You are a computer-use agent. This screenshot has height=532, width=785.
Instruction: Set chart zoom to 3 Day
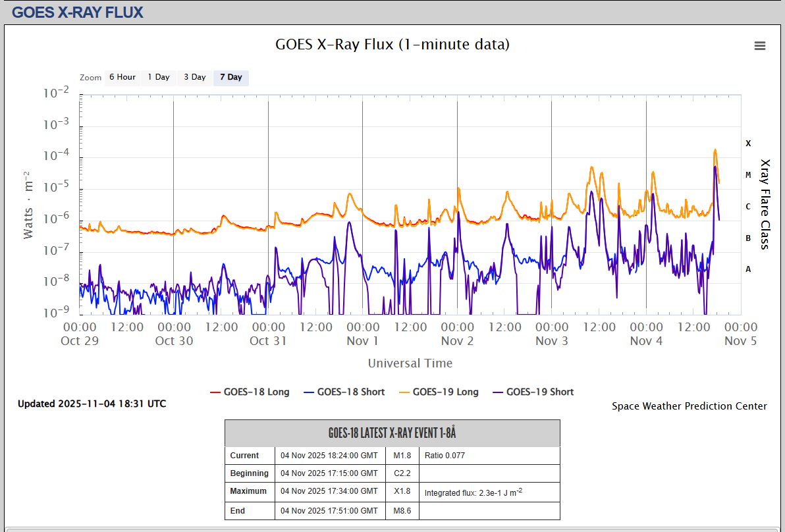pos(194,78)
